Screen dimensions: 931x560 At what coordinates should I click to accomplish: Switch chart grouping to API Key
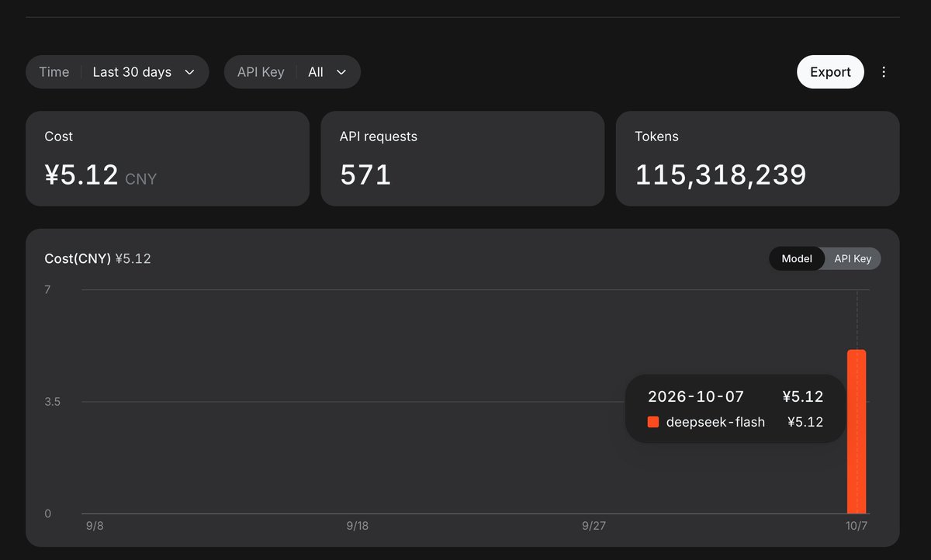click(x=853, y=259)
